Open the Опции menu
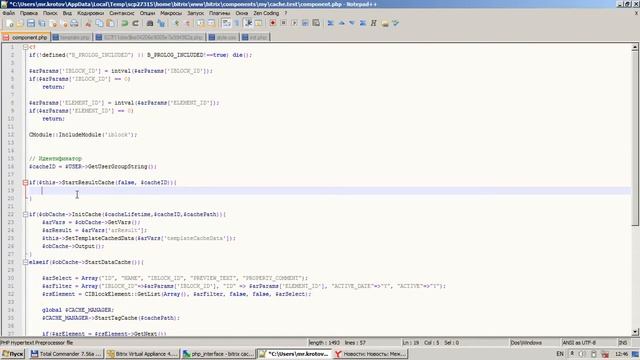Image resolution: width=640 pixels, height=360 pixels. [x=147, y=13]
